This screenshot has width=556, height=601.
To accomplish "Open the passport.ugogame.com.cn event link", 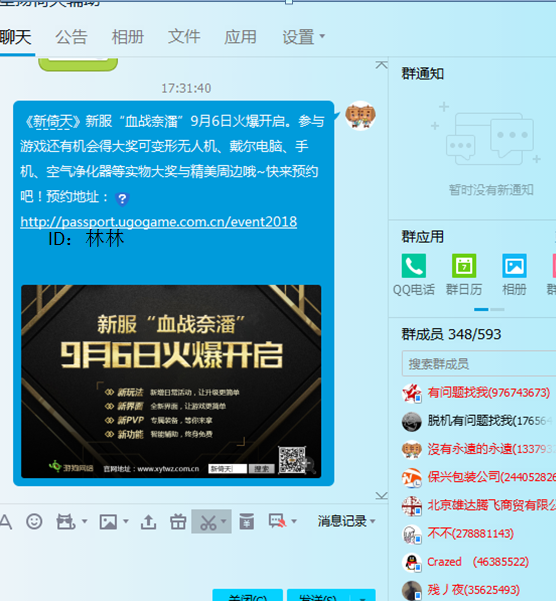I will pyautogui.click(x=159, y=222).
